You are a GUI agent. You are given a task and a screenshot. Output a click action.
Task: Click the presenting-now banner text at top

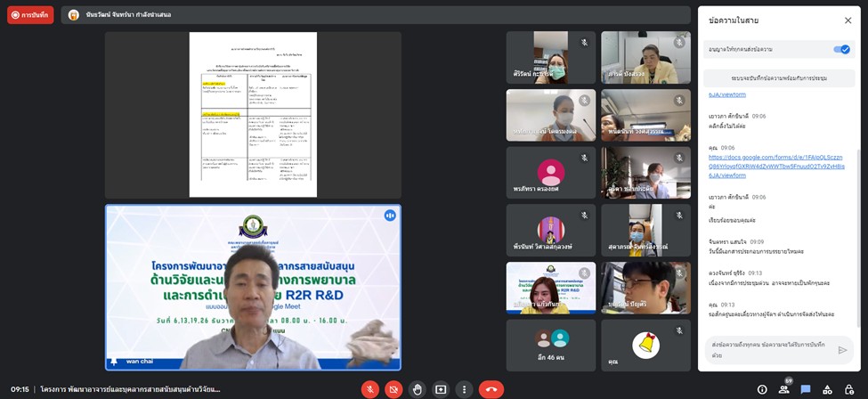tap(128, 15)
